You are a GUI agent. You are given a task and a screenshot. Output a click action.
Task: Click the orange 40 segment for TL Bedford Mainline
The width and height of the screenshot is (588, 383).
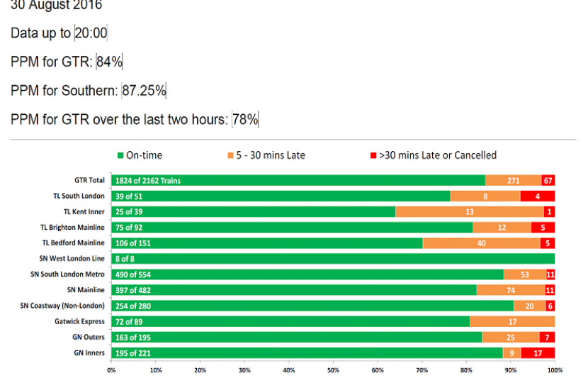pyautogui.click(x=482, y=243)
